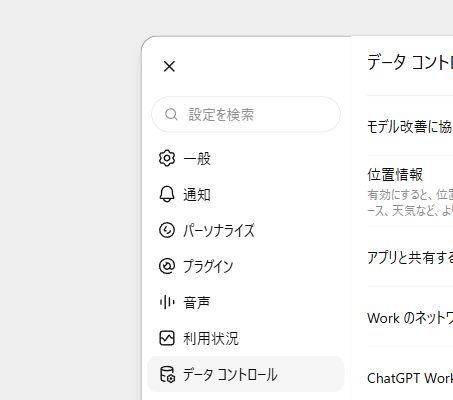This screenshot has height=400, width=453.
Task: Open the 通知 settings section
Action: click(246, 194)
